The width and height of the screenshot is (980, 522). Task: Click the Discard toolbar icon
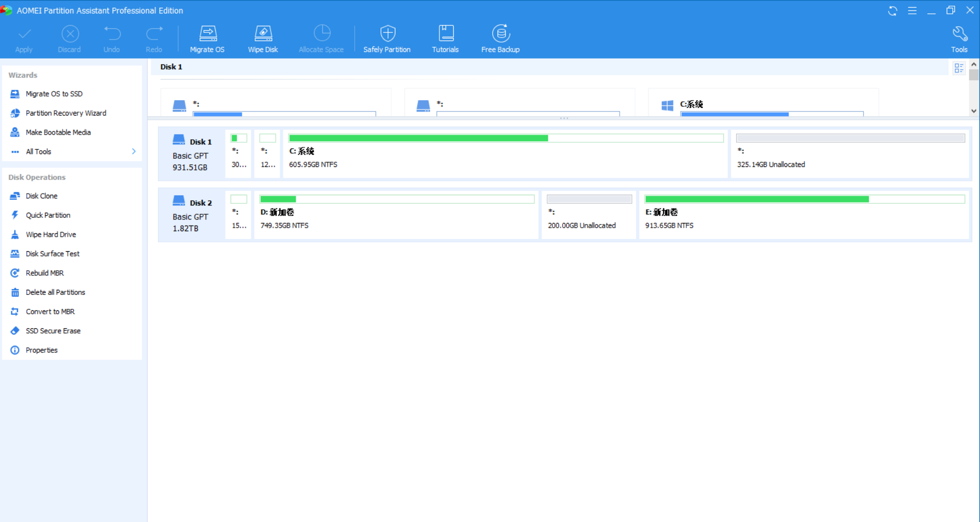coord(70,34)
